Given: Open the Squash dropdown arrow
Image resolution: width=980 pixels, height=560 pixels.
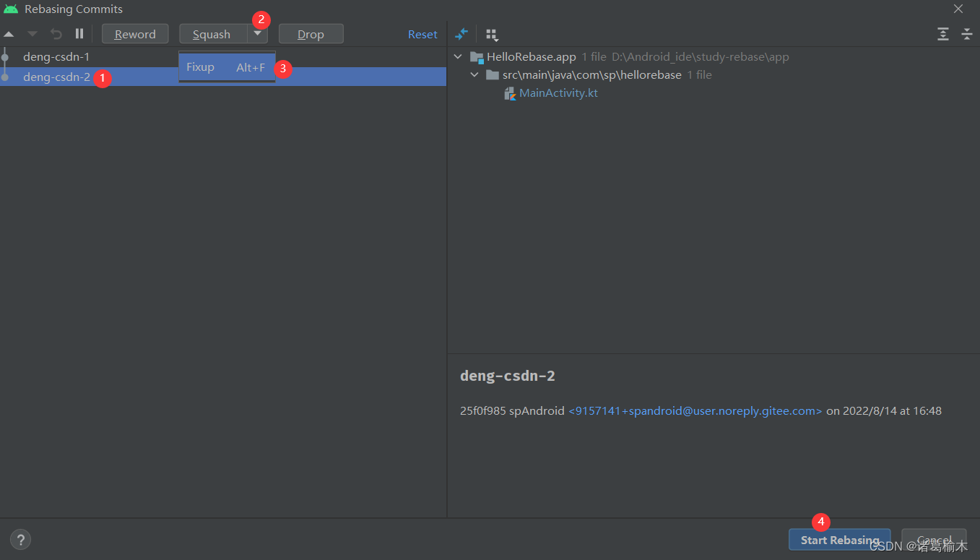Looking at the screenshot, I should coord(258,34).
